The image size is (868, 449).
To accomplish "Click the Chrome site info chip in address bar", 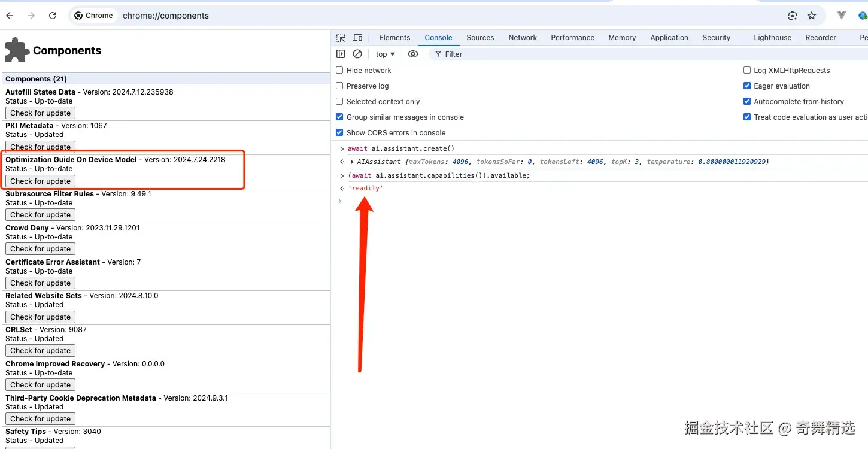I will click(93, 16).
